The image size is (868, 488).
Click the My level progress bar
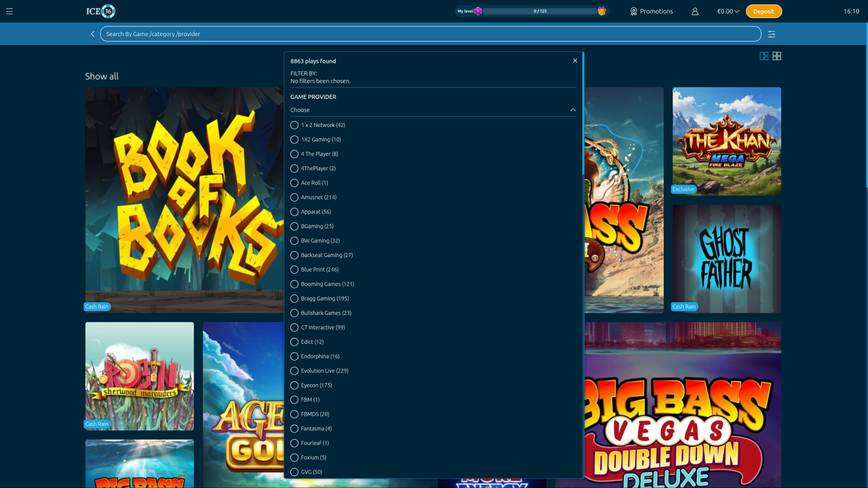(x=540, y=11)
